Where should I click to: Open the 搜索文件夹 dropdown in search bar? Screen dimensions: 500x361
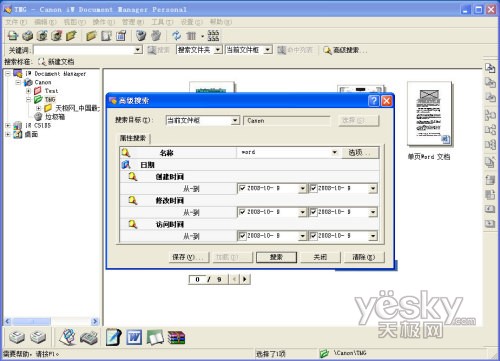tap(218, 50)
